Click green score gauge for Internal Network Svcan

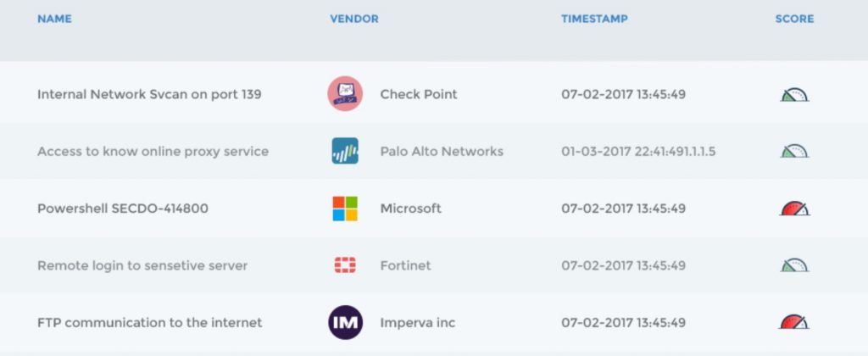pos(794,95)
